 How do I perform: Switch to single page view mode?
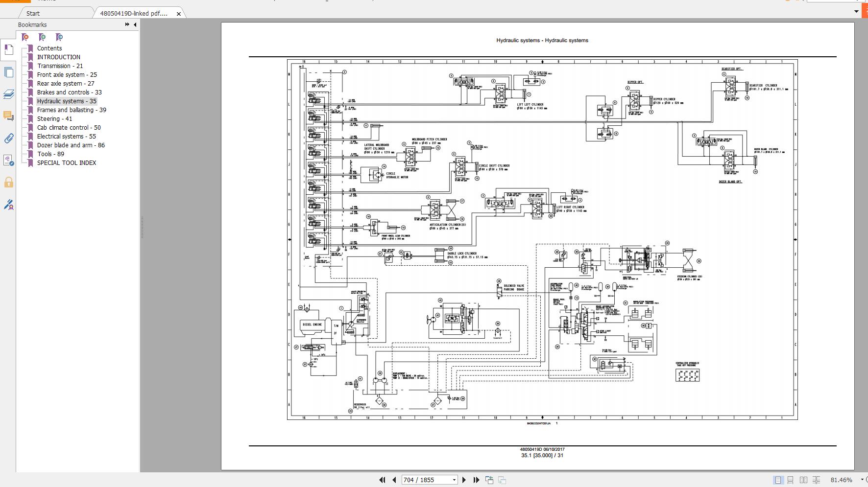pyautogui.click(x=778, y=480)
